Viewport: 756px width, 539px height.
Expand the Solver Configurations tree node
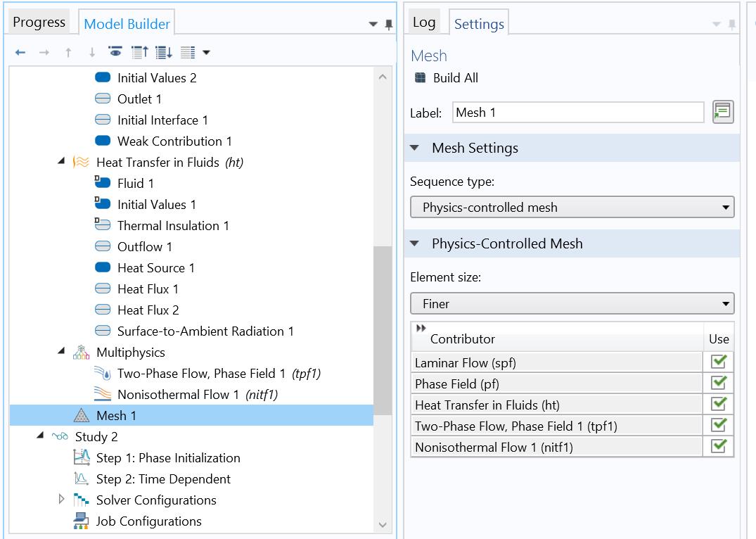[62, 500]
